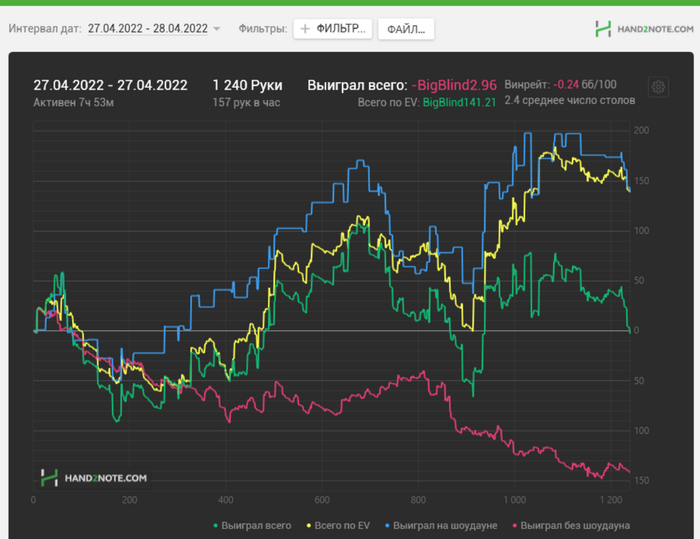Click winrate value -0.24 бб/100

tap(585, 84)
